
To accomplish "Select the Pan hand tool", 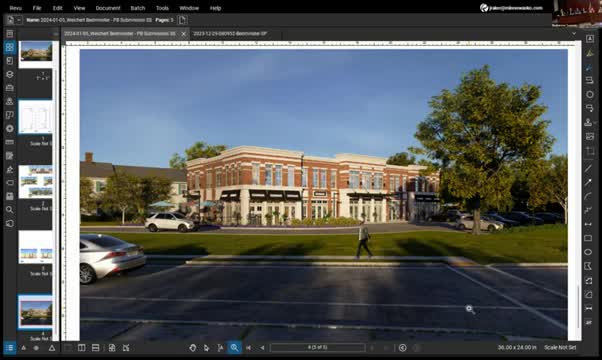I will pos(193,348).
